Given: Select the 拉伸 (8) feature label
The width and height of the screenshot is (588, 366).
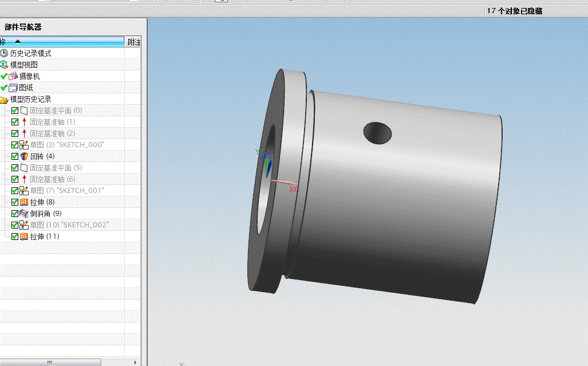Looking at the screenshot, I should pos(42,202).
